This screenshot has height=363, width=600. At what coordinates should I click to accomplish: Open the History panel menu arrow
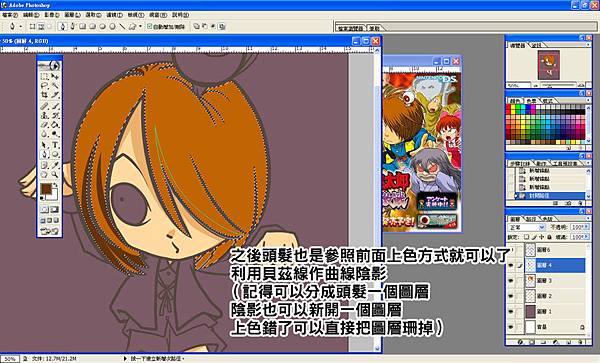coord(588,163)
